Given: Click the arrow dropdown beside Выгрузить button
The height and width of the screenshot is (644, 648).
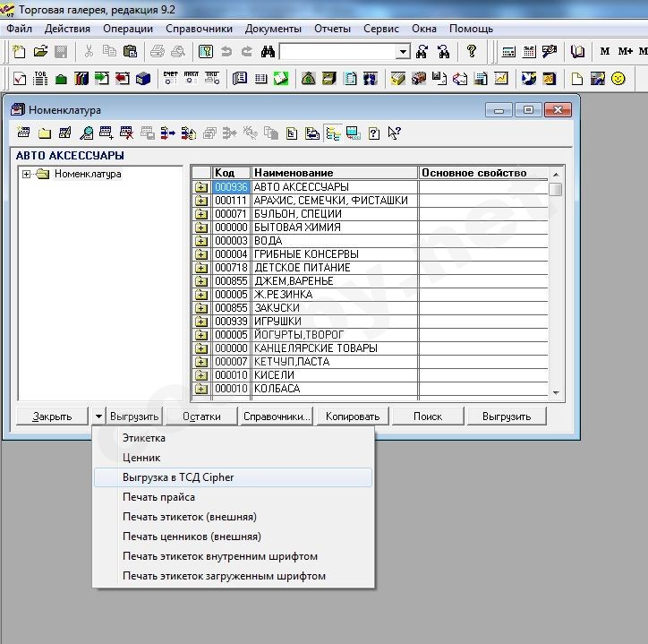Looking at the screenshot, I should (x=97, y=416).
